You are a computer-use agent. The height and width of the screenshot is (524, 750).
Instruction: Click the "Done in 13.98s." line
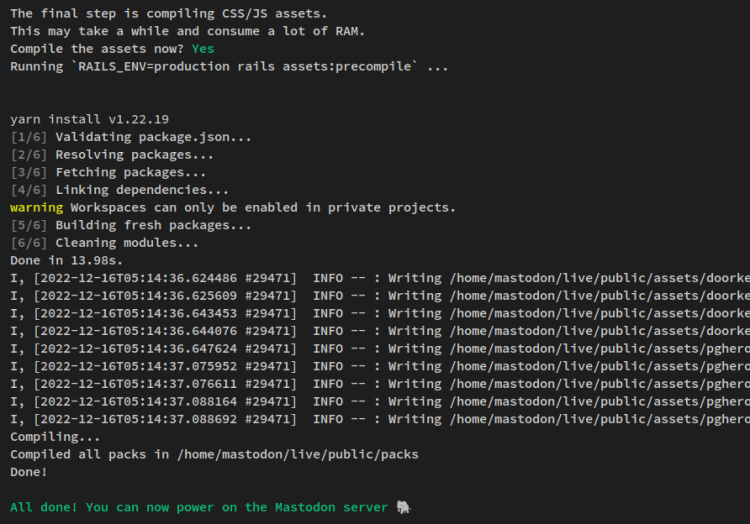(x=66, y=261)
